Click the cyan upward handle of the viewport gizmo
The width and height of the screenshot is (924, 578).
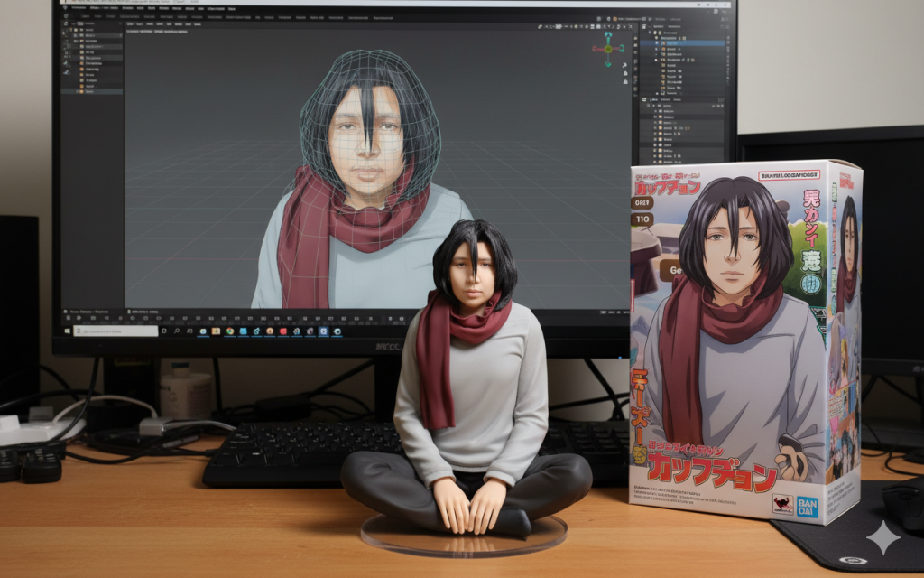pos(608,35)
